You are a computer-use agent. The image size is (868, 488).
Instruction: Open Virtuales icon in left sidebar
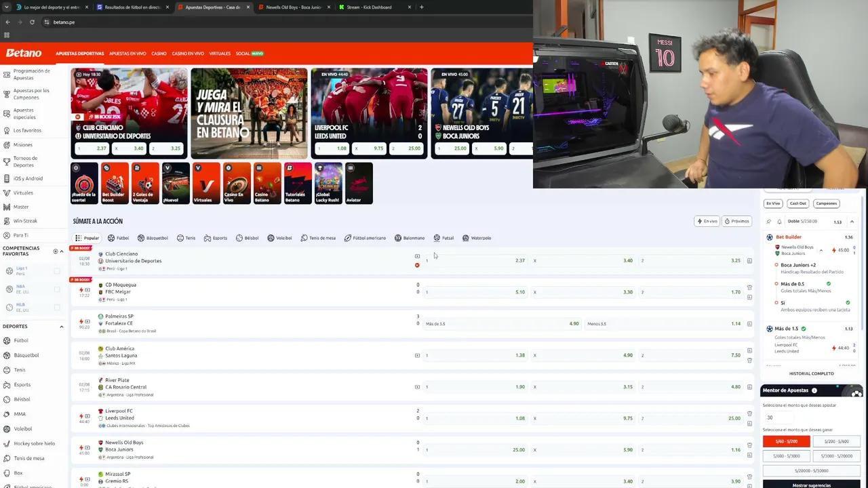[x=6, y=192]
